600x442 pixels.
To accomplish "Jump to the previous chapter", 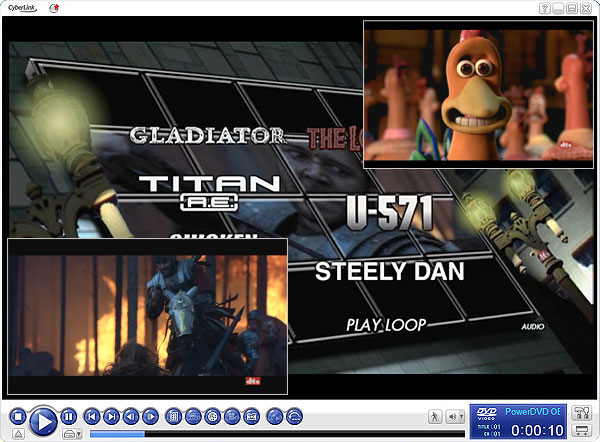I will [x=92, y=416].
